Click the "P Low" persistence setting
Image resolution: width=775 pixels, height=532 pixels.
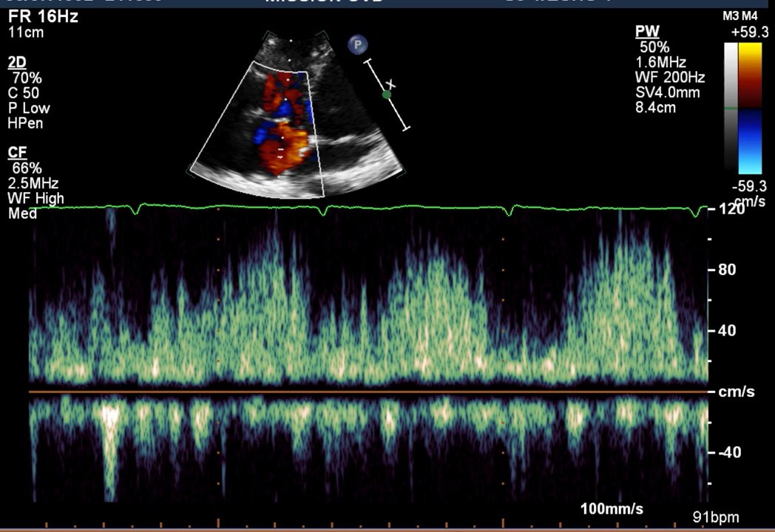point(29,108)
